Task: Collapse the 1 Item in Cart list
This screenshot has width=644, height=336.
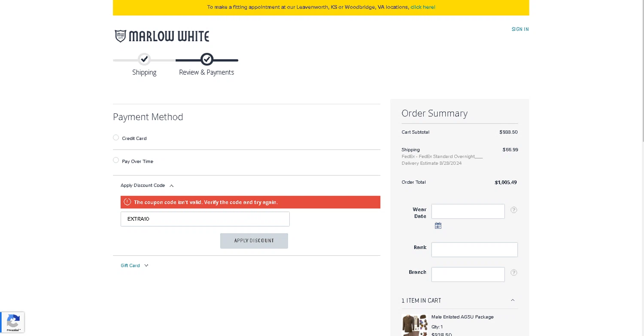Action: tap(459, 300)
